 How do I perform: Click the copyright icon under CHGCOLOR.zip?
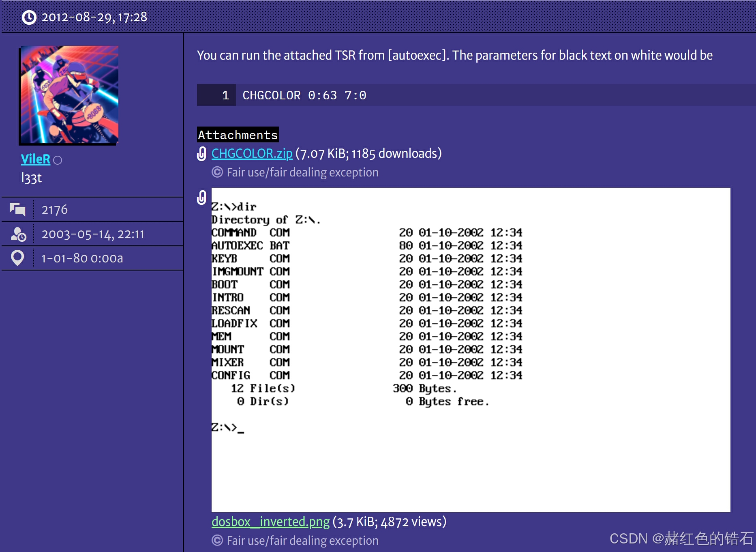217,172
